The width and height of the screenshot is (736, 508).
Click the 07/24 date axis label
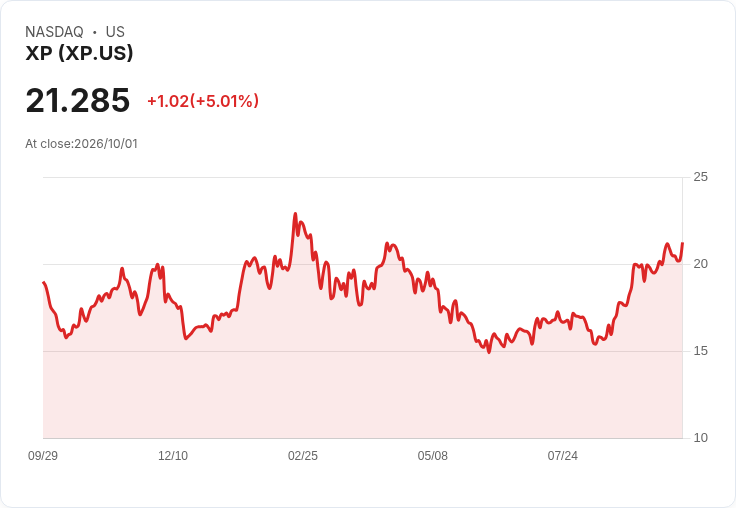562,456
